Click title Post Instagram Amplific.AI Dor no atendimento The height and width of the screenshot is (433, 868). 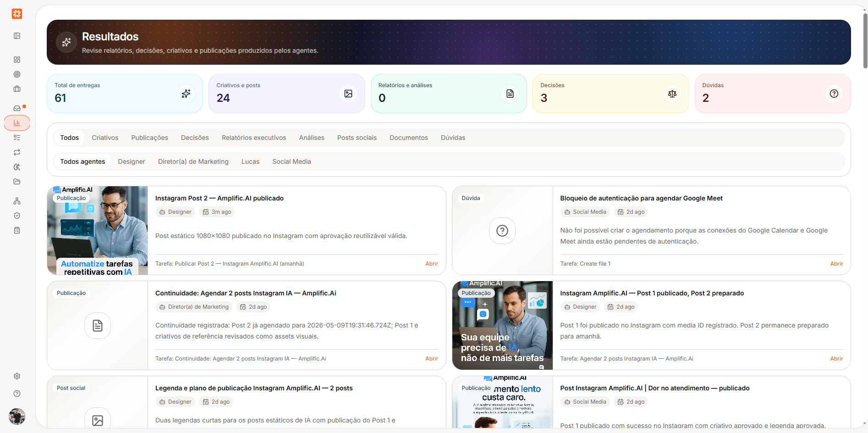coord(655,388)
